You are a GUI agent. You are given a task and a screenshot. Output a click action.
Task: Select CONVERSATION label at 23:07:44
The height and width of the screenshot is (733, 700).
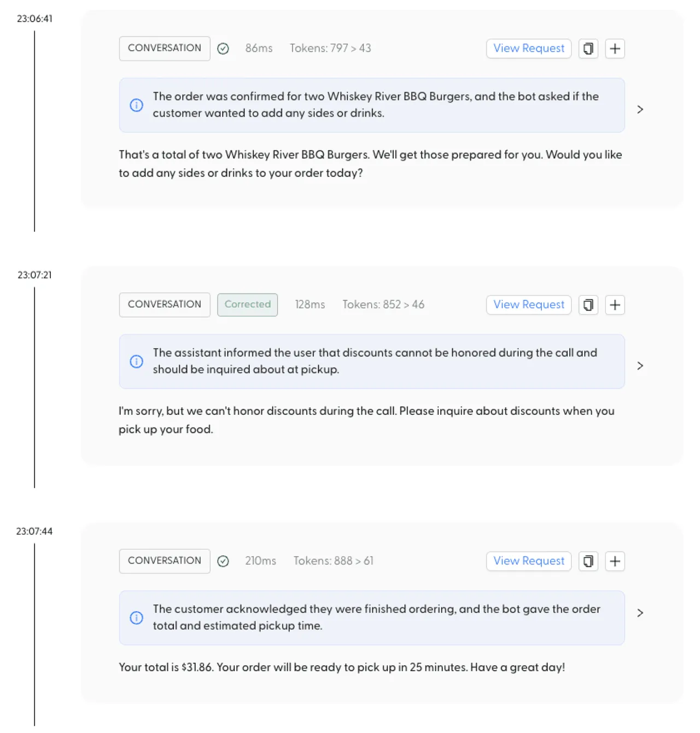point(165,561)
